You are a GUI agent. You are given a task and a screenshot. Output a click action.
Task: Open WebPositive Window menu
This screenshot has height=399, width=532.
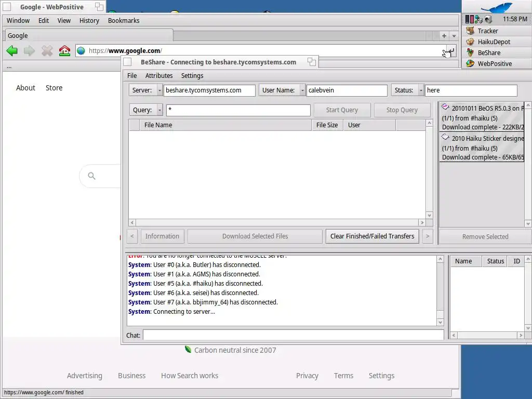tap(18, 21)
